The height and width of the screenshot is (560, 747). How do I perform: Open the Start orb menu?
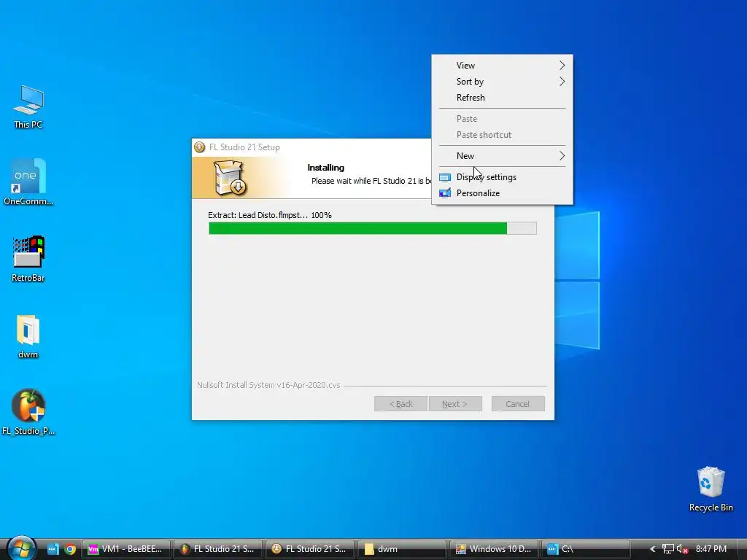(21, 548)
